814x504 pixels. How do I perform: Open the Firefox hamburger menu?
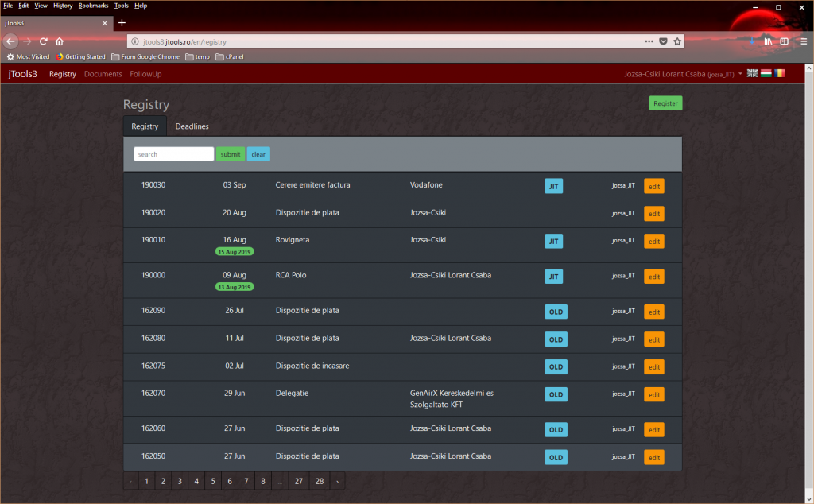coord(803,41)
